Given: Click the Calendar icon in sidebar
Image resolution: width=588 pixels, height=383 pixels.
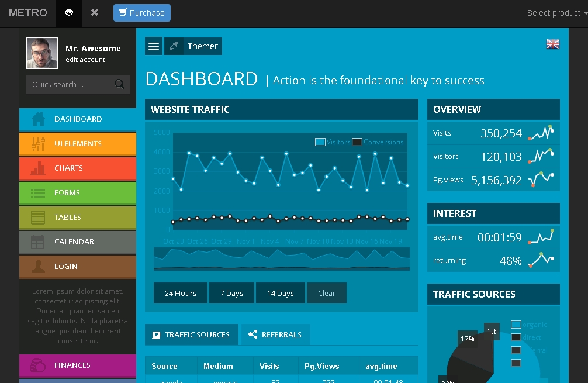Looking at the screenshot, I should pyautogui.click(x=38, y=242).
